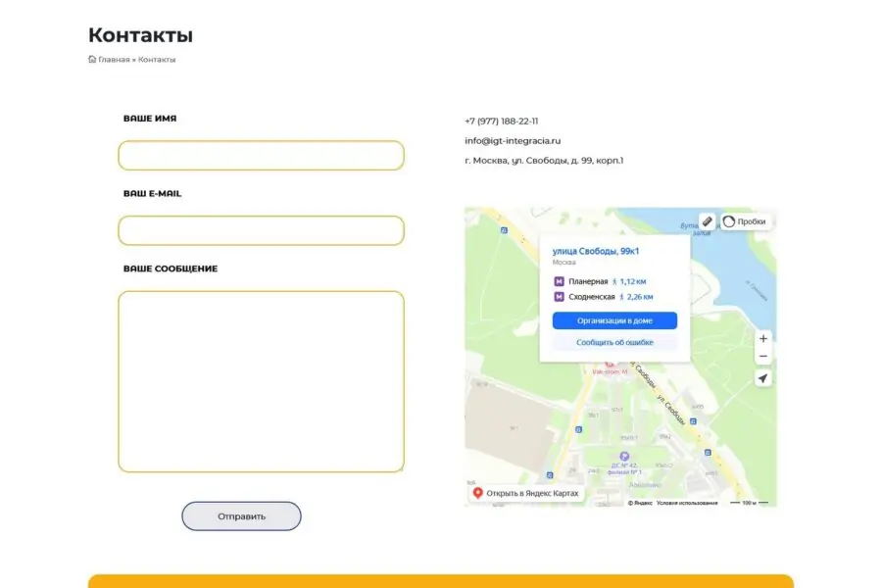Click the Организации в доме button
This screenshot has height=588, width=882.
pyautogui.click(x=614, y=320)
